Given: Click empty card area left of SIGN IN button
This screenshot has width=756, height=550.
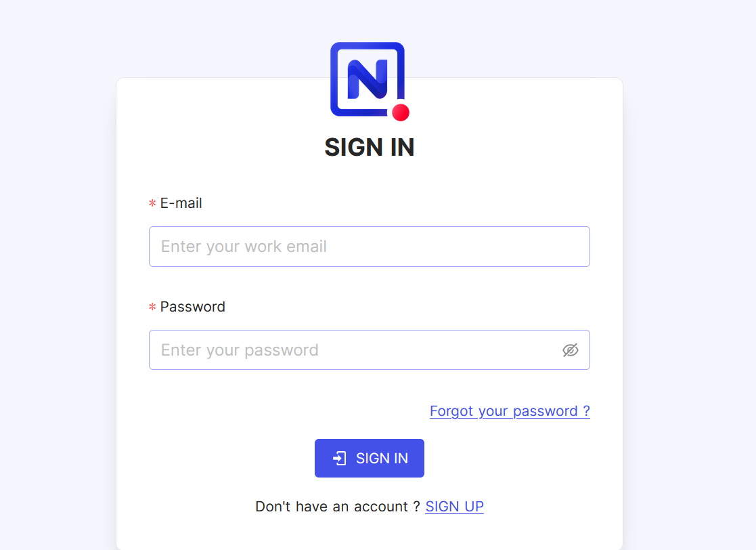Looking at the screenshot, I should point(217,459).
